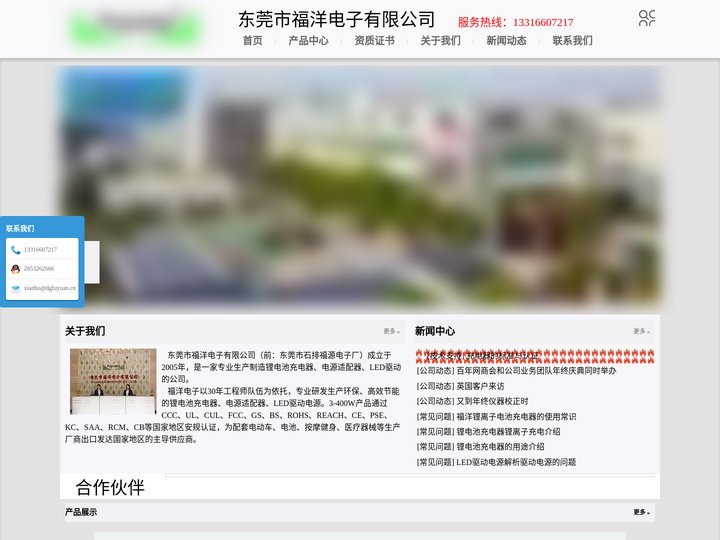Go to 首页 in navigation menu
This screenshot has height=540, width=720.
(253, 41)
